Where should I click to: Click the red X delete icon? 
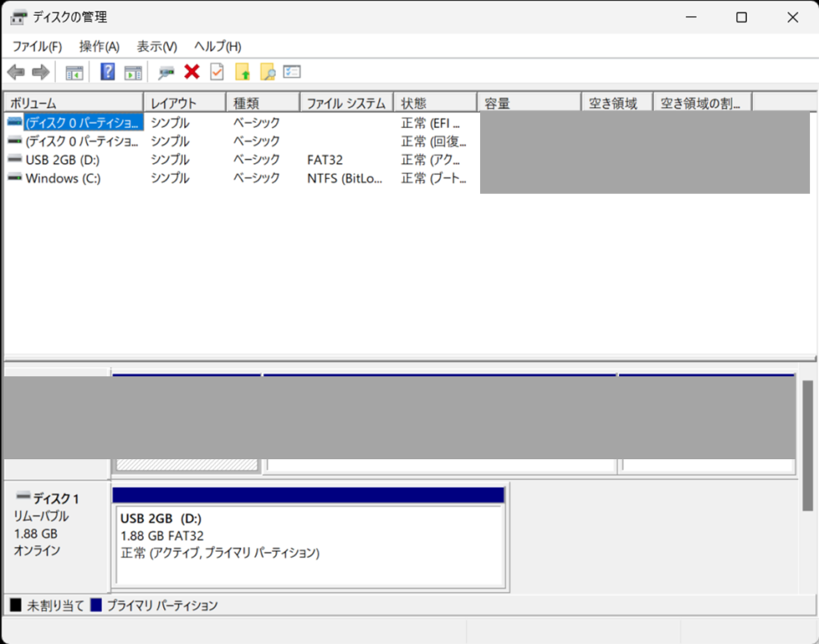[x=192, y=71]
